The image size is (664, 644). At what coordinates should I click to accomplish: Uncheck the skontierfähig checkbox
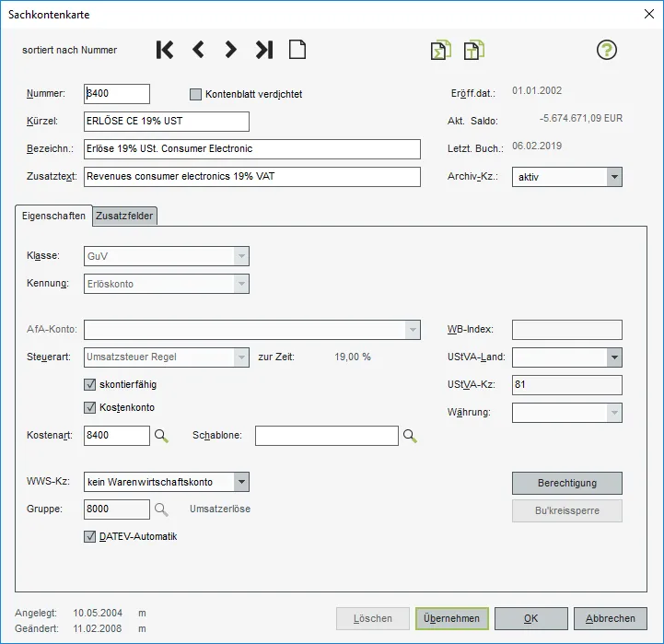pyautogui.click(x=89, y=385)
